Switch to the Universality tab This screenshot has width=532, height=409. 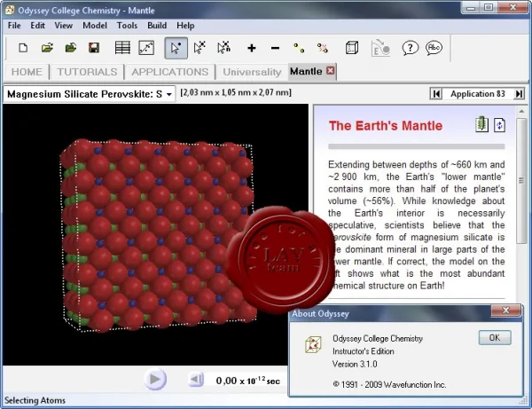pos(252,72)
